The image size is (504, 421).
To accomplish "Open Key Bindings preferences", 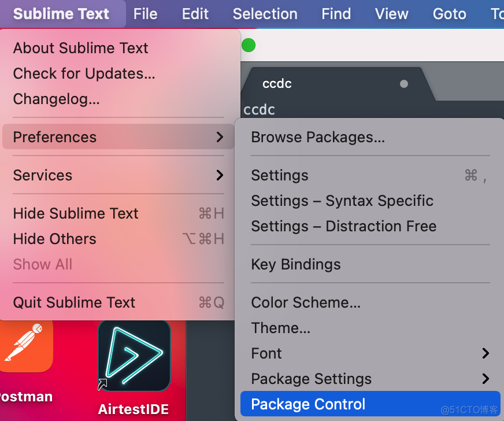I will (295, 264).
